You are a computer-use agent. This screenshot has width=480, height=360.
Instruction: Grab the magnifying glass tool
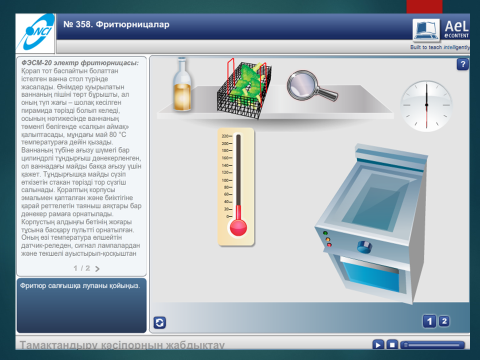click(312, 86)
